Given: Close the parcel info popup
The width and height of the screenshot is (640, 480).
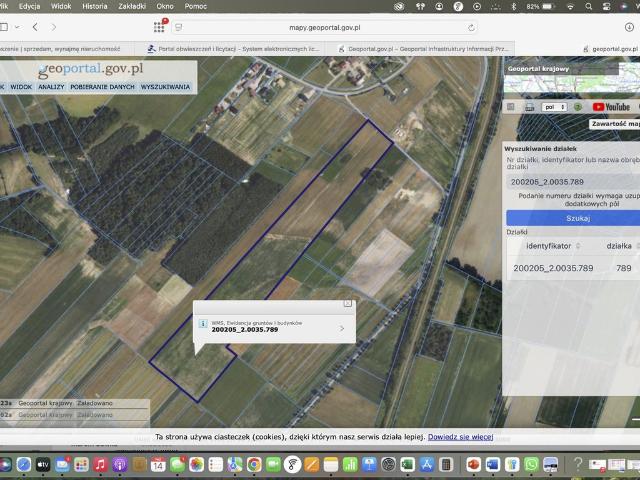Looking at the screenshot, I should click(347, 303).
